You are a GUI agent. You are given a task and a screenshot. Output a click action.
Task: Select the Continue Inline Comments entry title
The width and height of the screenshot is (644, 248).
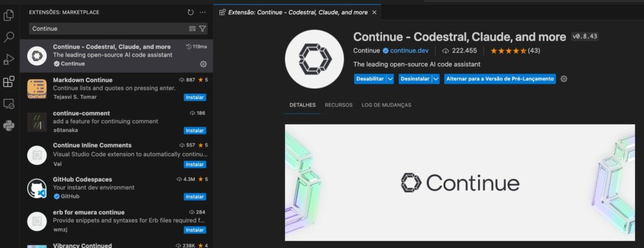pyautogui.click(x=92, y=145)
